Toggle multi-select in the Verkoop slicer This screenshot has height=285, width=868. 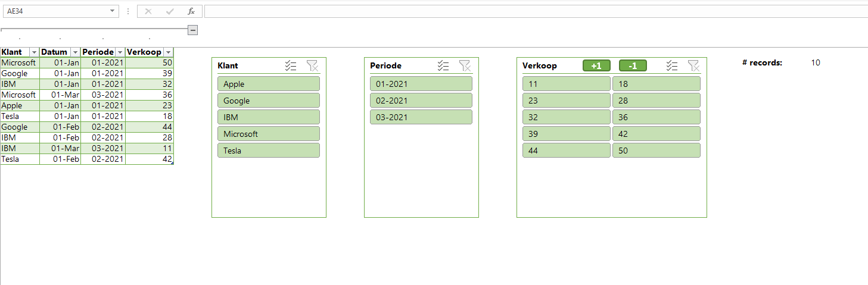672,65
